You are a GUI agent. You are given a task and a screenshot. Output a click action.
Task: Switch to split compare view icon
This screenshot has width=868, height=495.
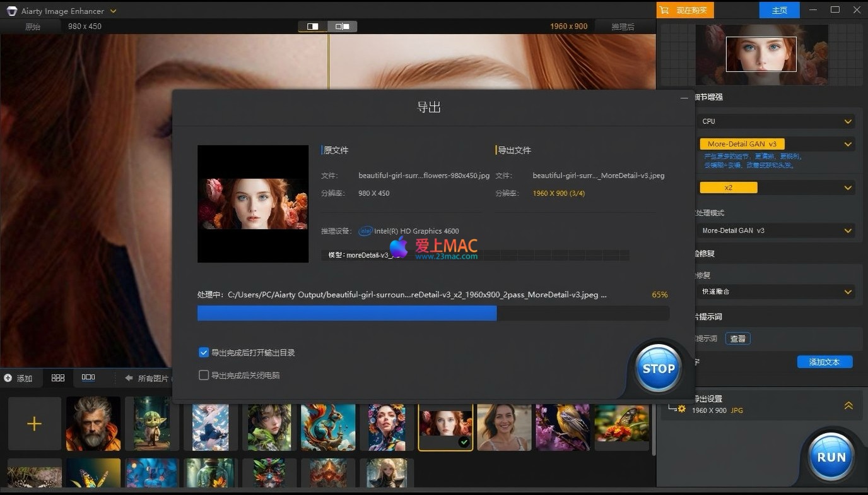pos(313,27)
